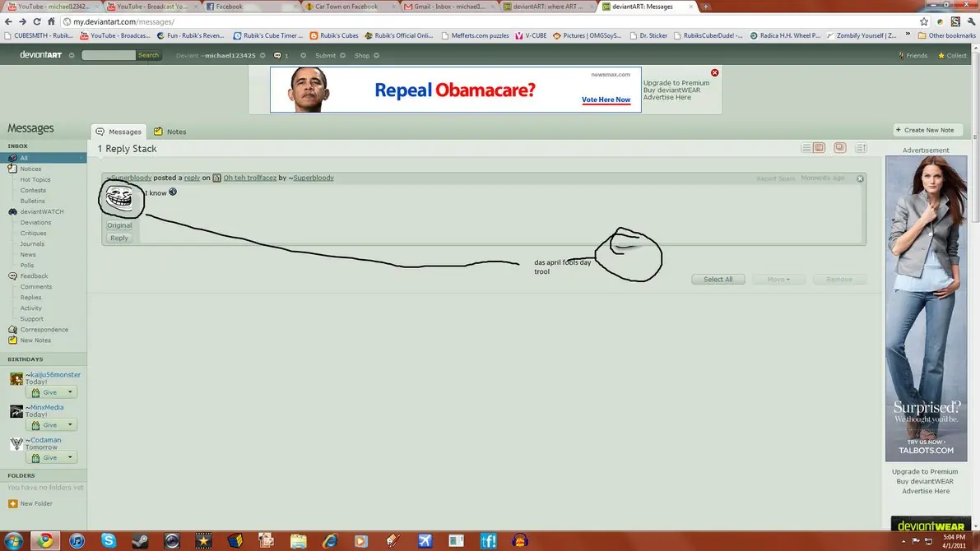Switch to the Notes tab
This screenshot has height=551, width=980.
[170, 132]
